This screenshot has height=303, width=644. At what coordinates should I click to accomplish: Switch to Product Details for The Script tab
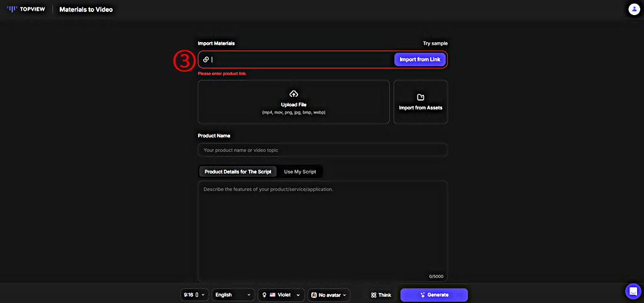pos(238,172)
